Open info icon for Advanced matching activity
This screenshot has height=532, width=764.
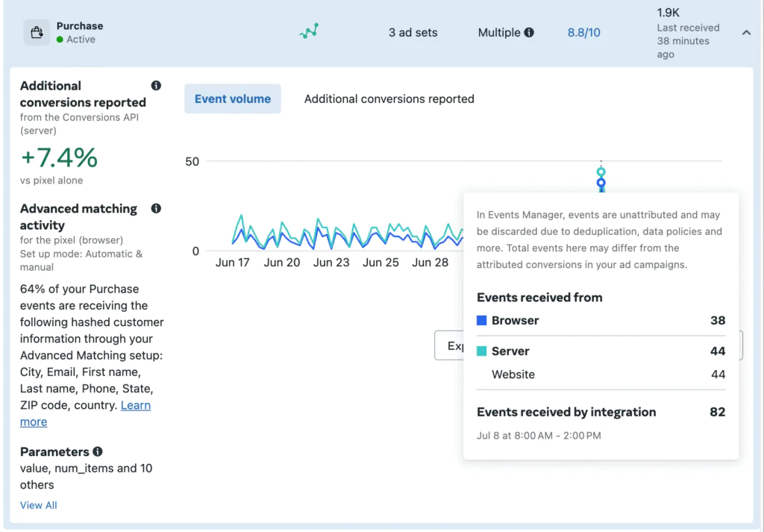tap(156, 208)
